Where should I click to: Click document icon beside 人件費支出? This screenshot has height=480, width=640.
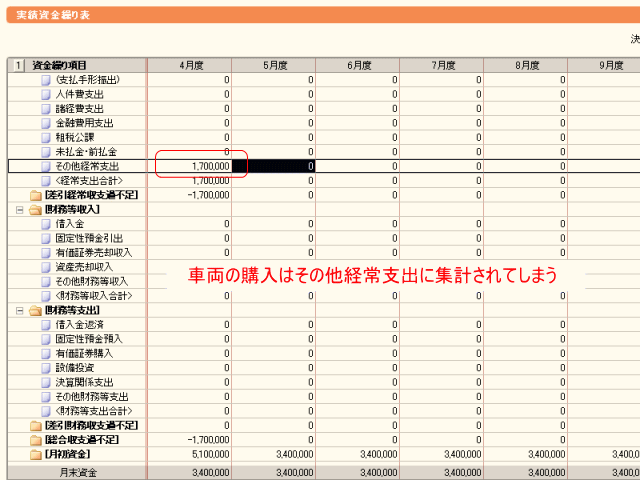(x=46, y=94)
